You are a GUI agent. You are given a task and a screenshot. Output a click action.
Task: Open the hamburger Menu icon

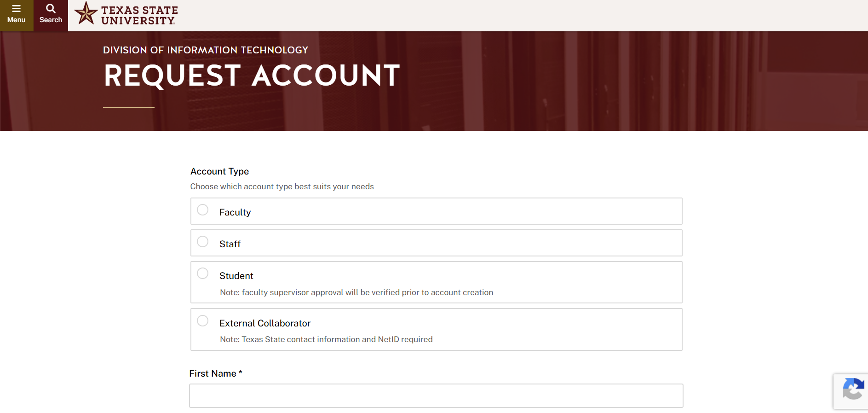[17, 9]
